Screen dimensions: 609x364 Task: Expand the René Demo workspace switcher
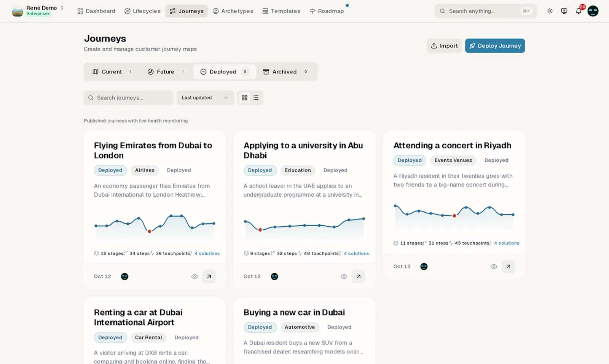[x=62, y=8]
